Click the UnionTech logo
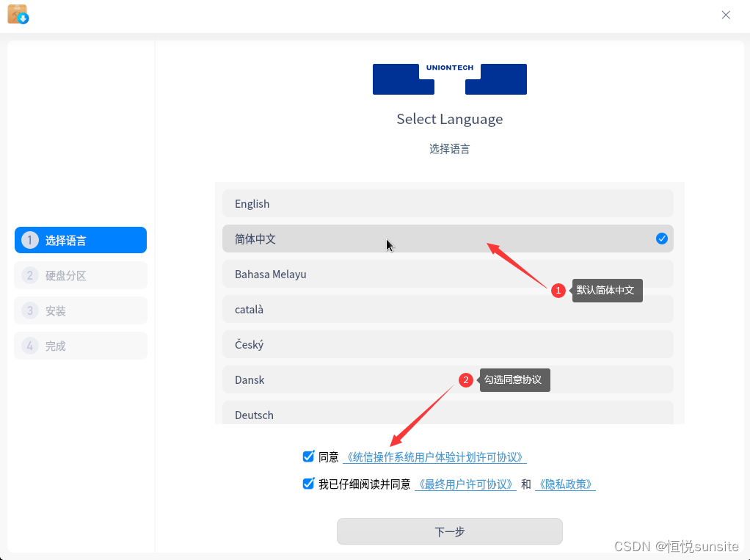This screenshot has width=750, height=560. click(450, 79)
